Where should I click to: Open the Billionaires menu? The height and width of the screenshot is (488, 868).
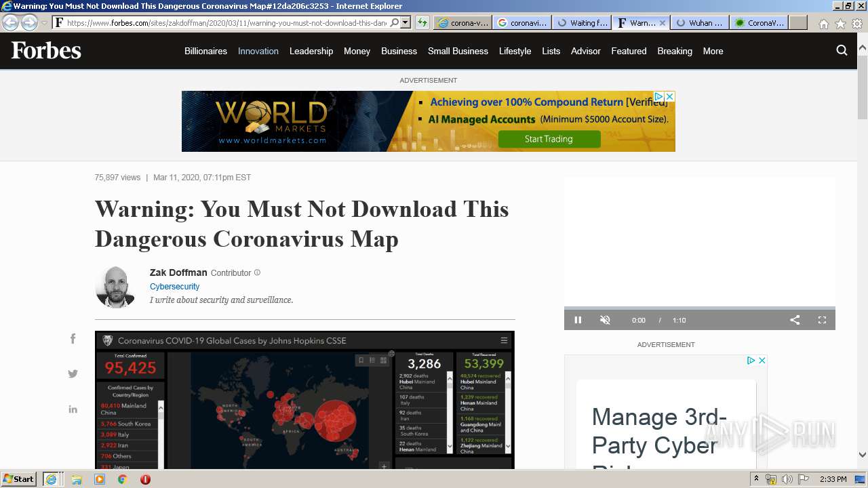tap(205, 51)
